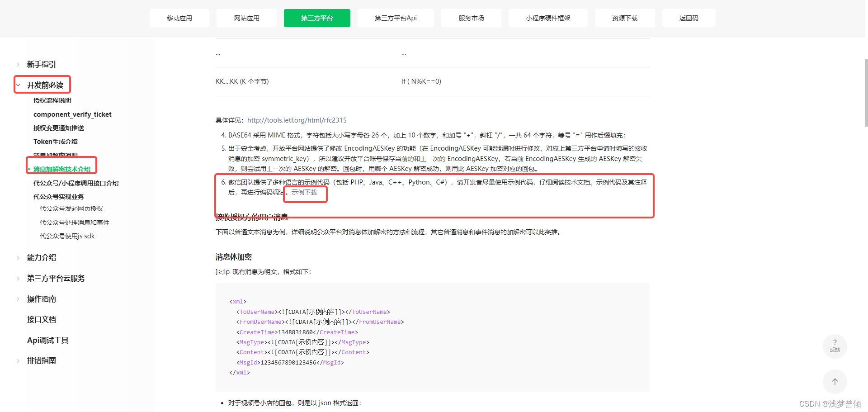Collapse the 开发前必读 section chevron
This screenshot has height=412, width=868.
(x=18, y=85)
